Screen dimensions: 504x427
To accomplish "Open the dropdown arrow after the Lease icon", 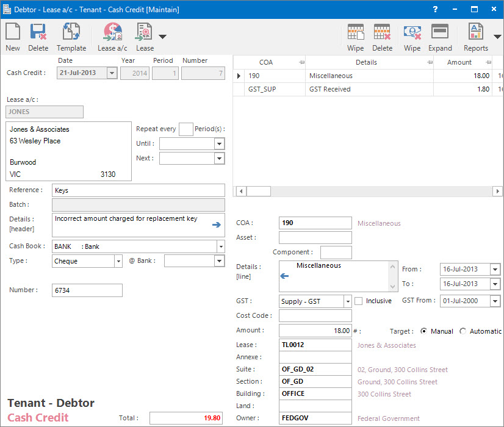I will point(163,37).
